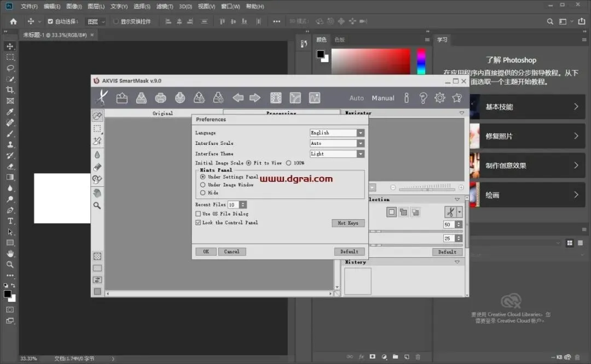Click the settings field showing 50
The image size is (591, 364).
pos(449,224)
